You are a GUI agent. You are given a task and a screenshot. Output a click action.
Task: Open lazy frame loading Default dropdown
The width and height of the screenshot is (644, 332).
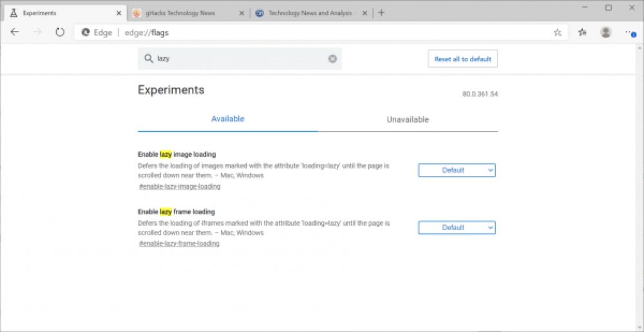[457, 228]
